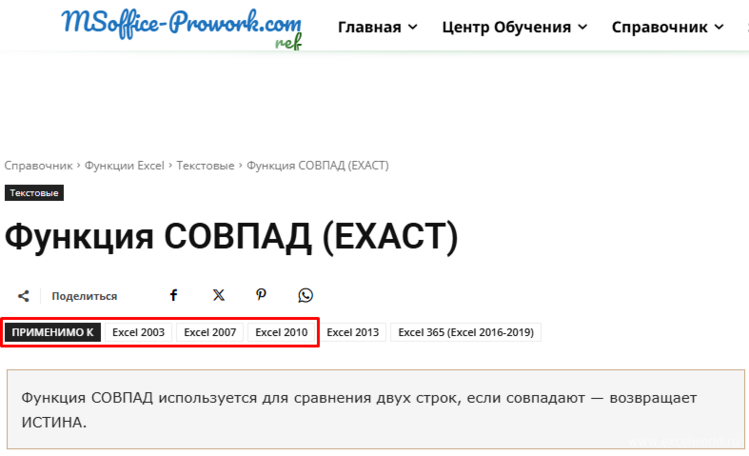
Task: Click the share icon next to Поделиться
Action: 23,296
